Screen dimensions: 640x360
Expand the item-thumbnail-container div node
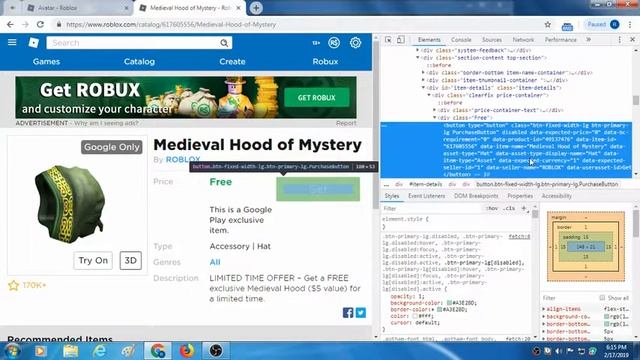pos(423,80)
